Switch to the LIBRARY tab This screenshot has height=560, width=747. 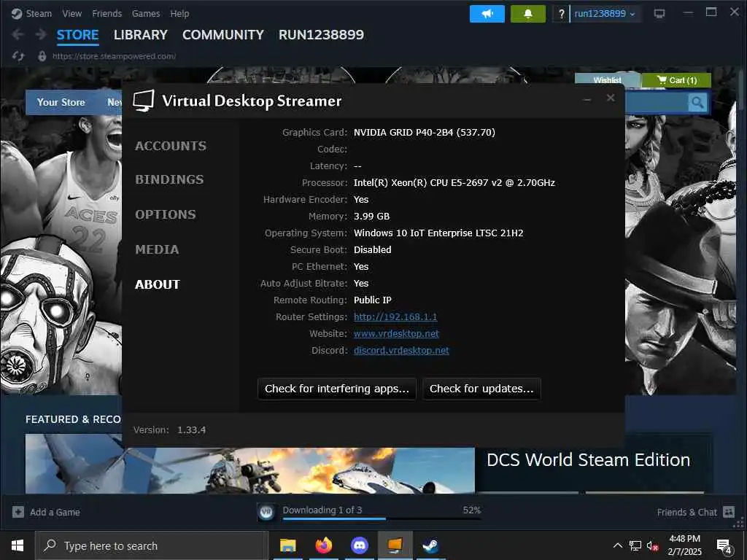tap(141, 35)
